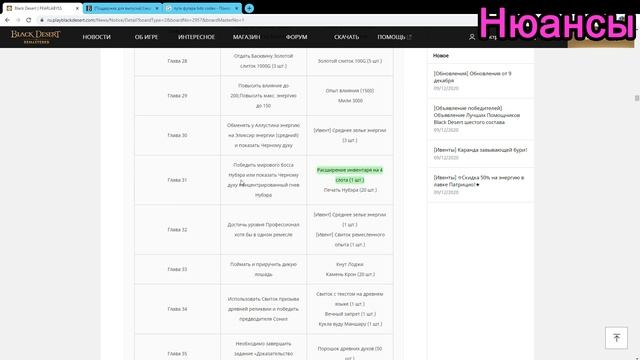Click Вечный запрет (1 шт.) reward
The height and width of the screenshot is (360, 640).
(x=350, y=314)
